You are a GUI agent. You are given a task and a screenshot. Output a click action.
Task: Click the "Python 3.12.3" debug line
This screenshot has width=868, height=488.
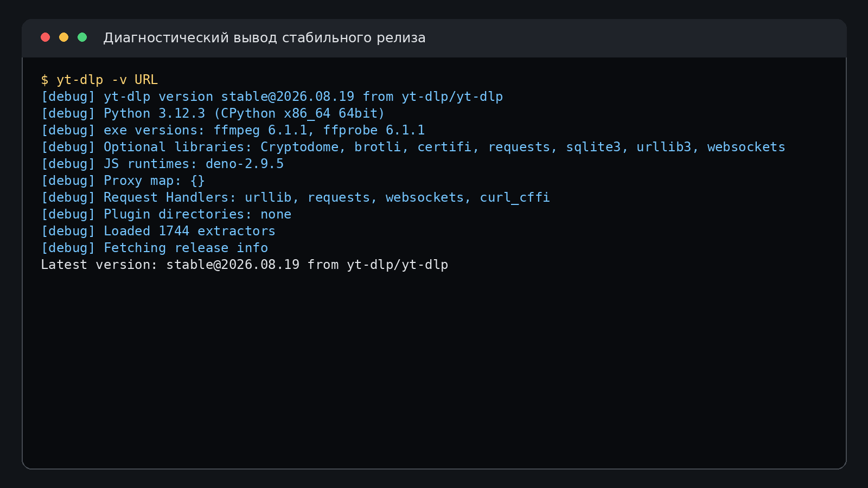(213, 113)
